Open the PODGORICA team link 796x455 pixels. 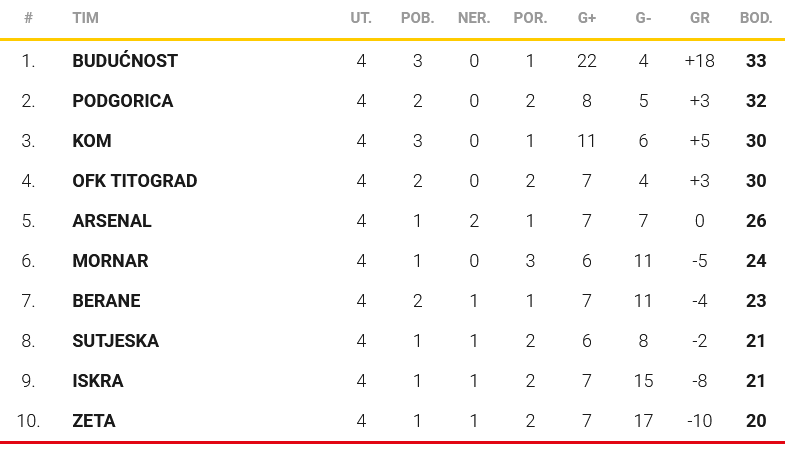(123, 101)
